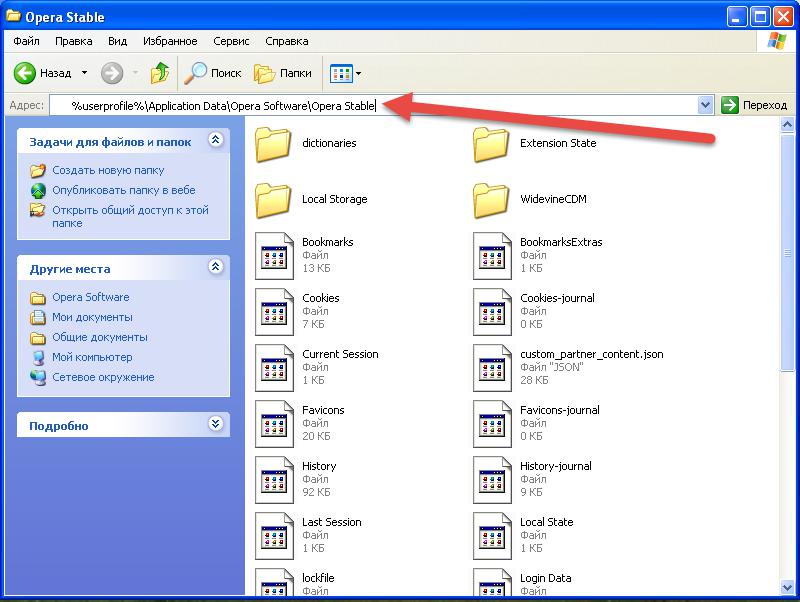Screen dimensions: 800x602
Task: Expand the Views dropdown arrow
Action: coord(358,73)
